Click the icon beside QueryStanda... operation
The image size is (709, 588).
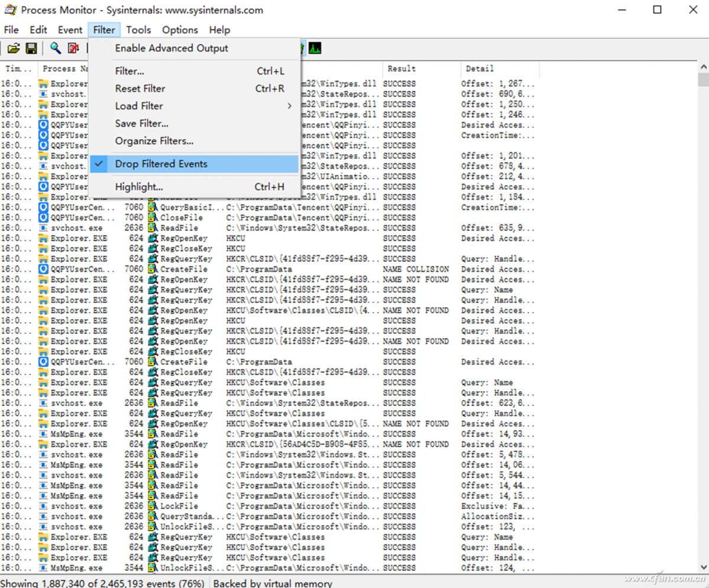click(153, 516)
